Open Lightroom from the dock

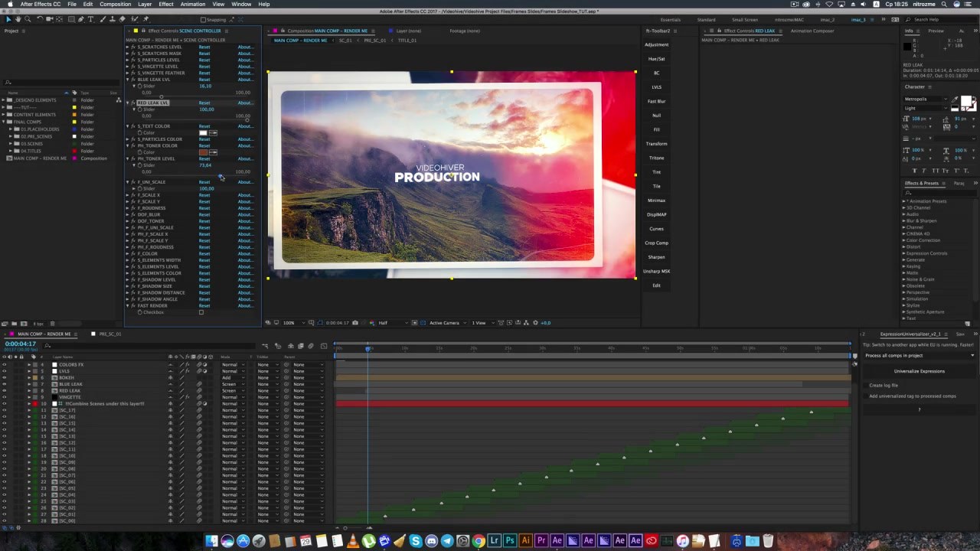click(494, 541)
